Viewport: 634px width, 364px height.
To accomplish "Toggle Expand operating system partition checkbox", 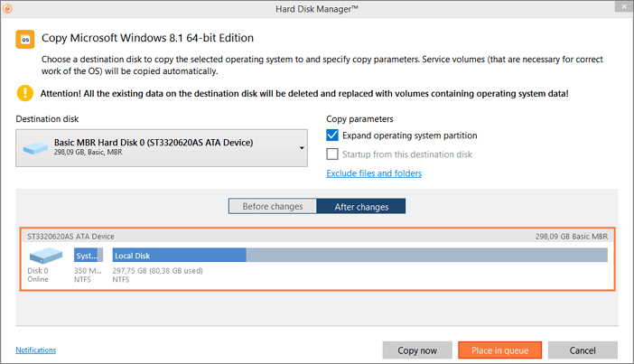I will pyautogui.click(x=333, y=135).
